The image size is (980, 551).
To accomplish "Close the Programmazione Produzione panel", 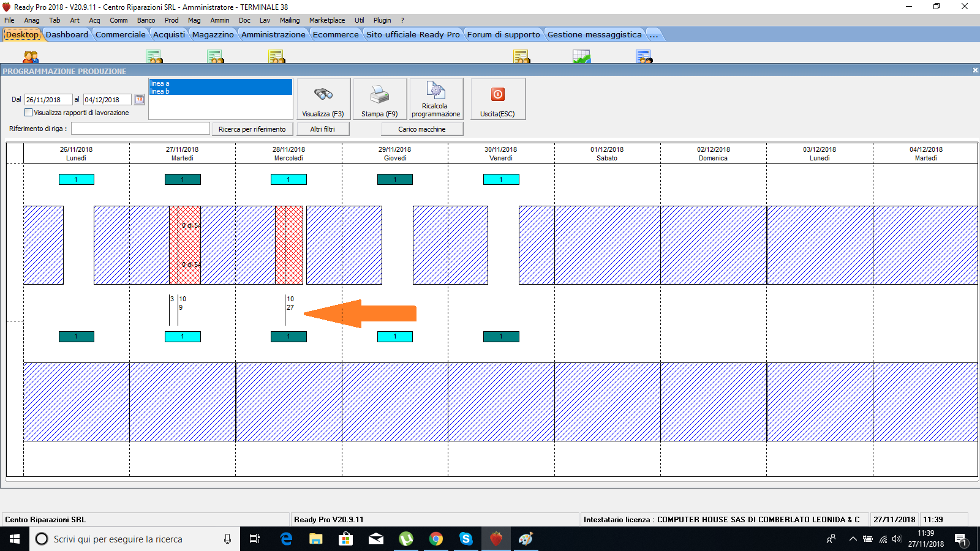I will point(975,70).
